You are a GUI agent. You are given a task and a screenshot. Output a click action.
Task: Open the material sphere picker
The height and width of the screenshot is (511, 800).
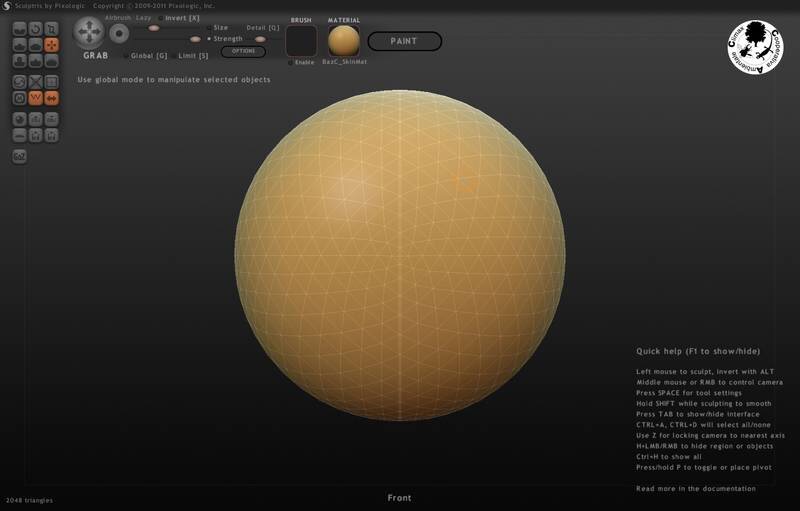pos(343,41)
